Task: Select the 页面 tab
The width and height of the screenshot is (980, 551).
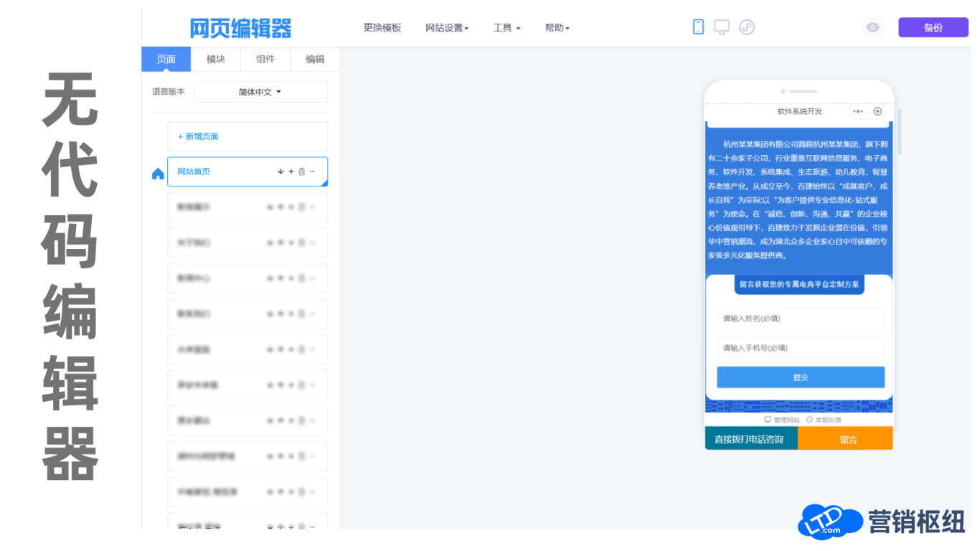Action: (x=166, y=60)
